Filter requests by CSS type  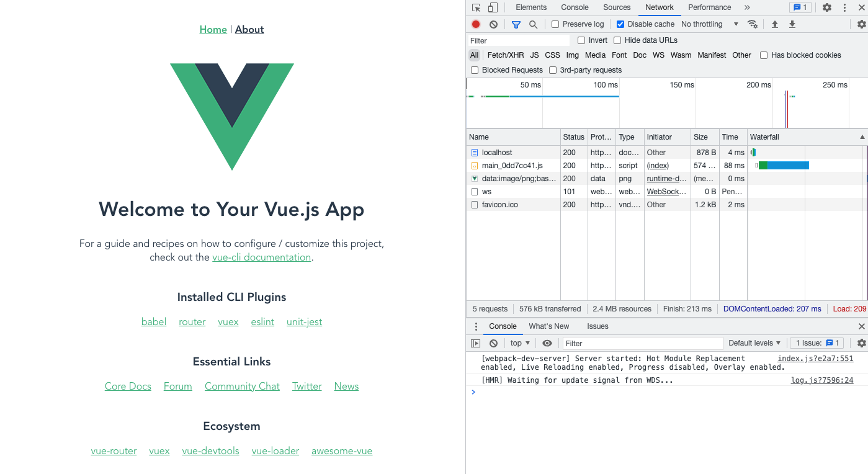tap(552, 55)
